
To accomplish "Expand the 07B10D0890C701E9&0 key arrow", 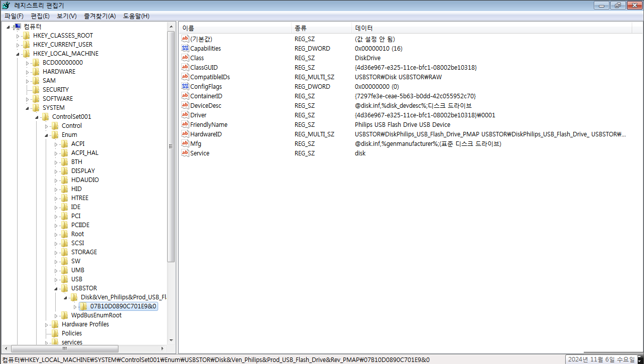I will coord(75,307).
